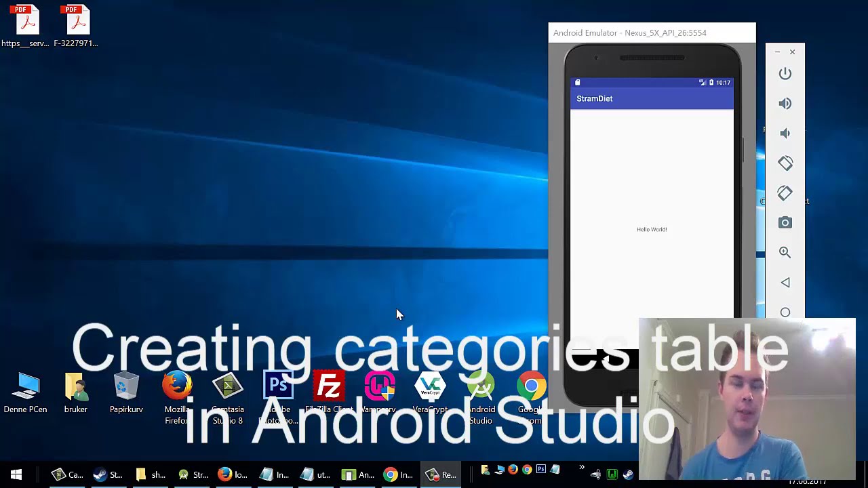868x488 pixels.
Task: Select the Denne PCen desktop icon
Action: [26, 393]
